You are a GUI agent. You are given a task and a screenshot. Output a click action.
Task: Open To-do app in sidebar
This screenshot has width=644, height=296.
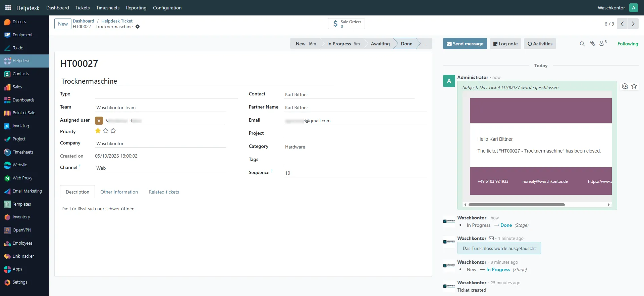(x=24, y=48)
